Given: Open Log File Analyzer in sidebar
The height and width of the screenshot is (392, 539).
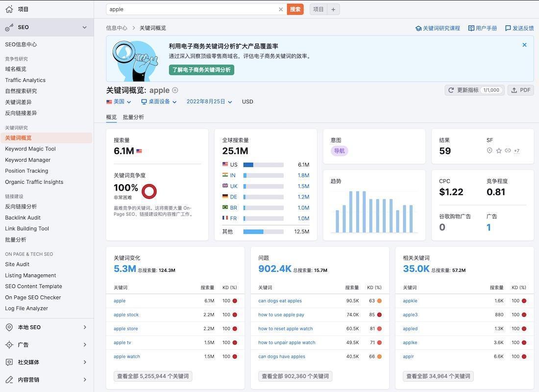Looking at the screenshot, I should [26, 308].
